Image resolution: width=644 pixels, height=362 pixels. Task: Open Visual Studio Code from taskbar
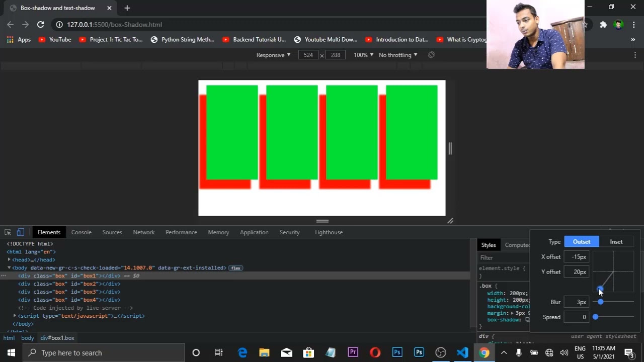tap(462, 352)
